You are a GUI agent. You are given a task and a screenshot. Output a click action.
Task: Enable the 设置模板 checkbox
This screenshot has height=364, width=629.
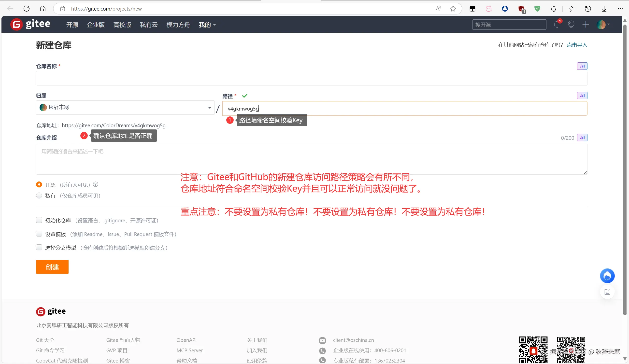click(39, 234)
